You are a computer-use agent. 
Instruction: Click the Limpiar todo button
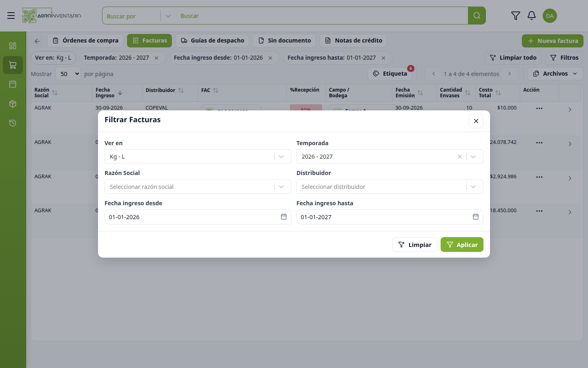pos(513,58)
